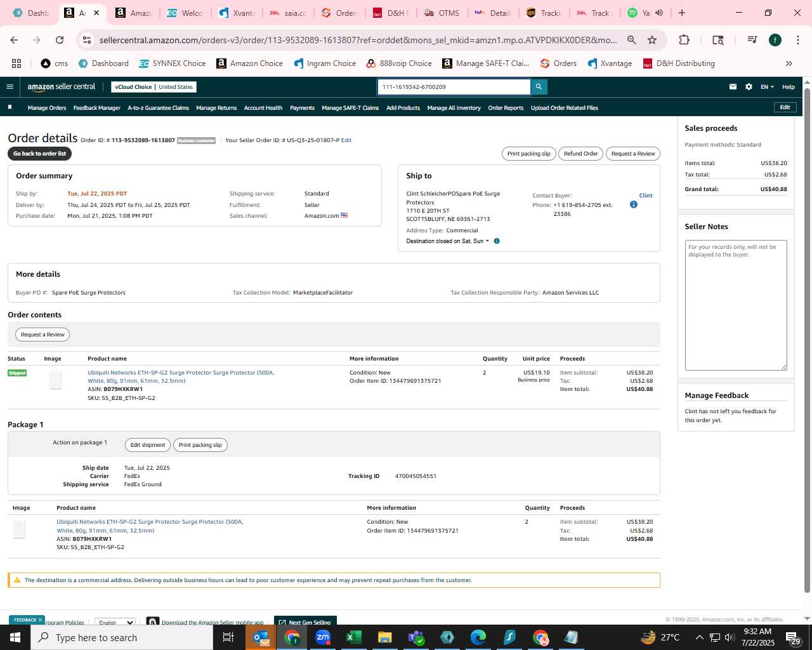Show hidden system tray icons chevron
Screen dimensions: 812x650
[x=699, y=637]
